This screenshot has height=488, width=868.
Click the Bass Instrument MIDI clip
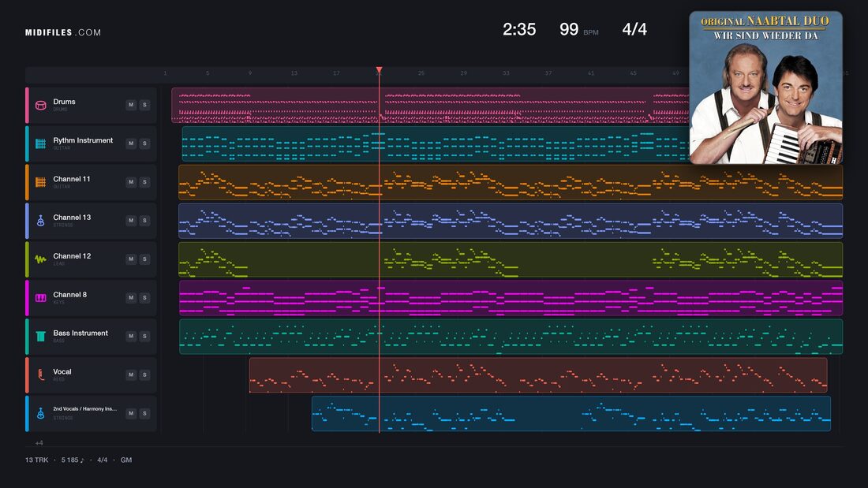[511, 337]
